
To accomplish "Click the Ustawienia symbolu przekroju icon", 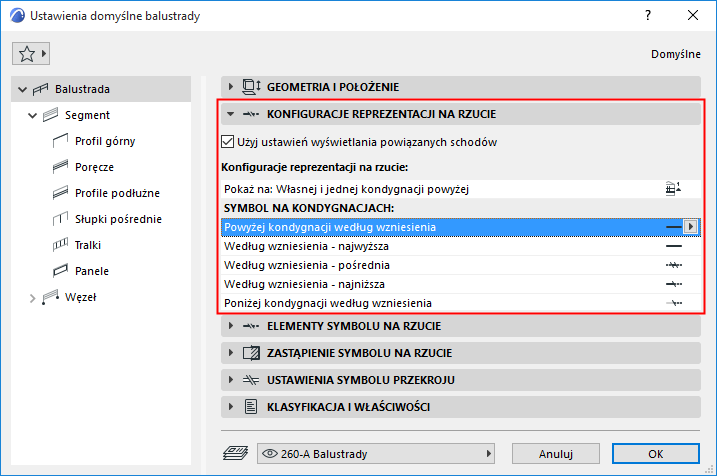I will point(251,380).
